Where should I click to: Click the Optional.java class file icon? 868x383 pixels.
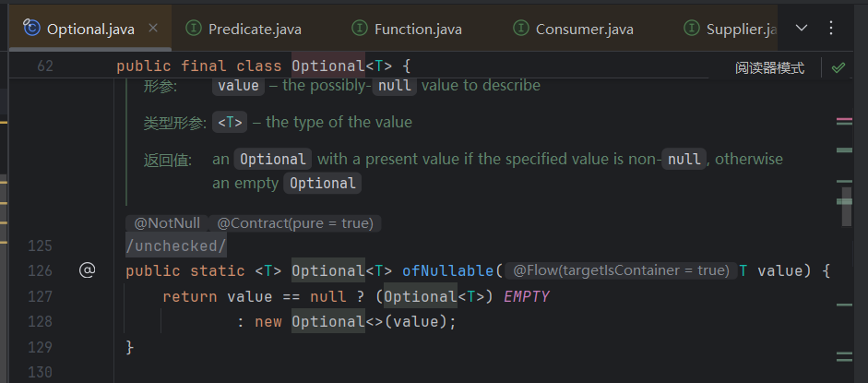[32, 28]
